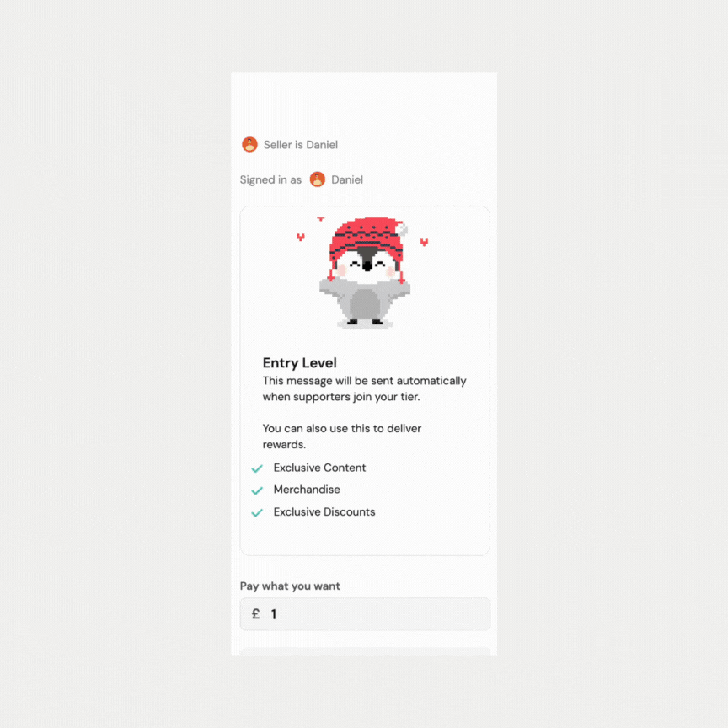728x728 pixels.
Task: Click the 'Exclusive Discounts' benefit label
Action: [324, 511]
